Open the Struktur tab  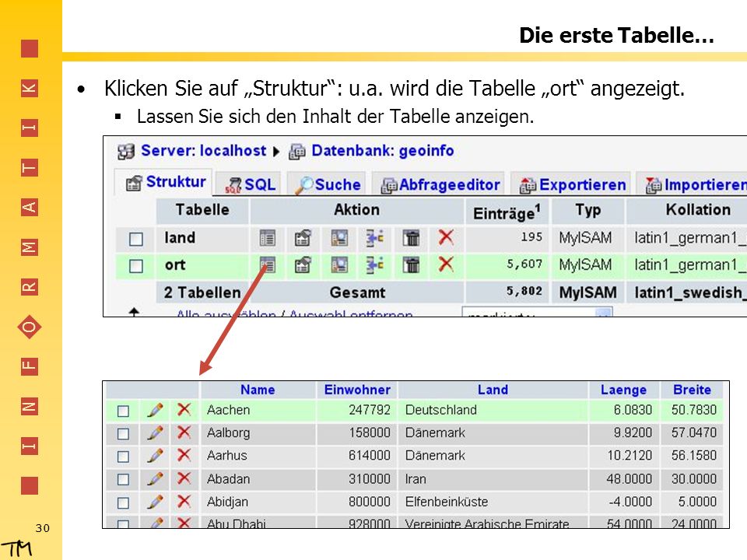point(165,182)
